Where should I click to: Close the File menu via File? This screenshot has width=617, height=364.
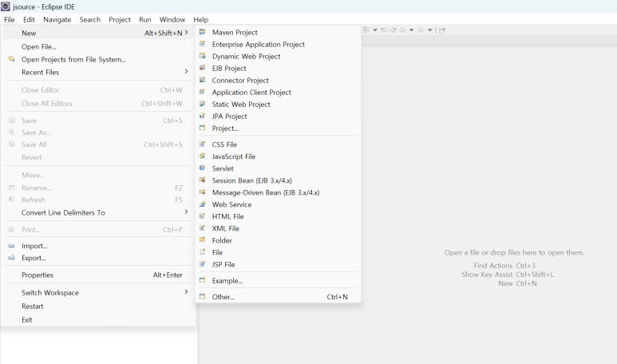click(10, 20)
